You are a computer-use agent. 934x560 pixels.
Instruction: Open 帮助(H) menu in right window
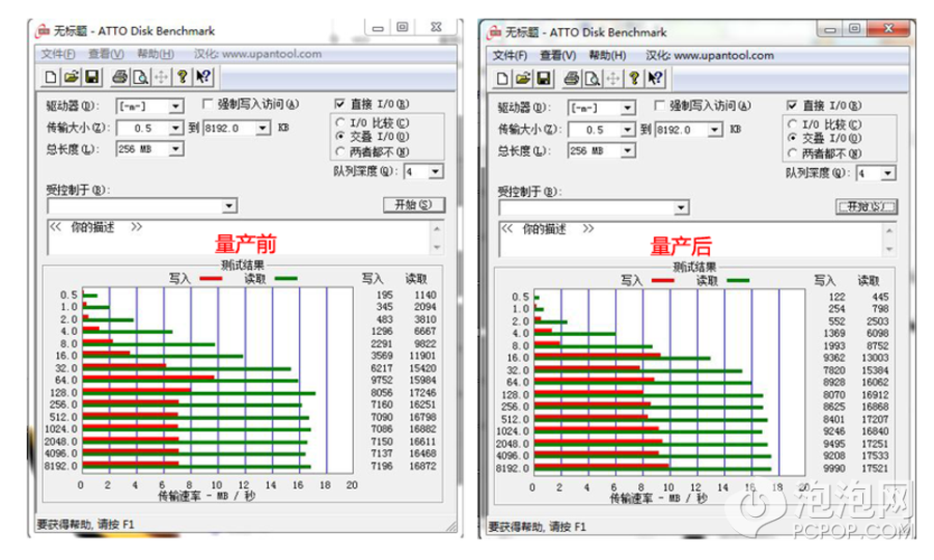[x=608, y=55]
